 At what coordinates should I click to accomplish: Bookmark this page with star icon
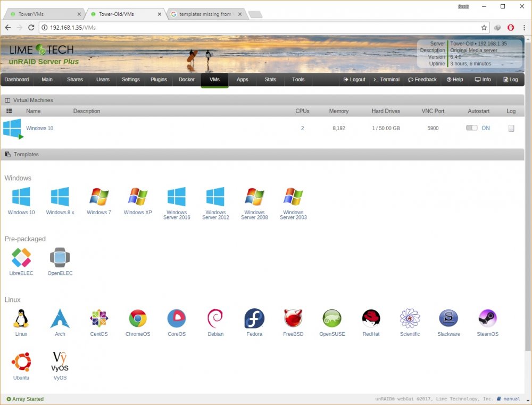click(x=484, y=28)
